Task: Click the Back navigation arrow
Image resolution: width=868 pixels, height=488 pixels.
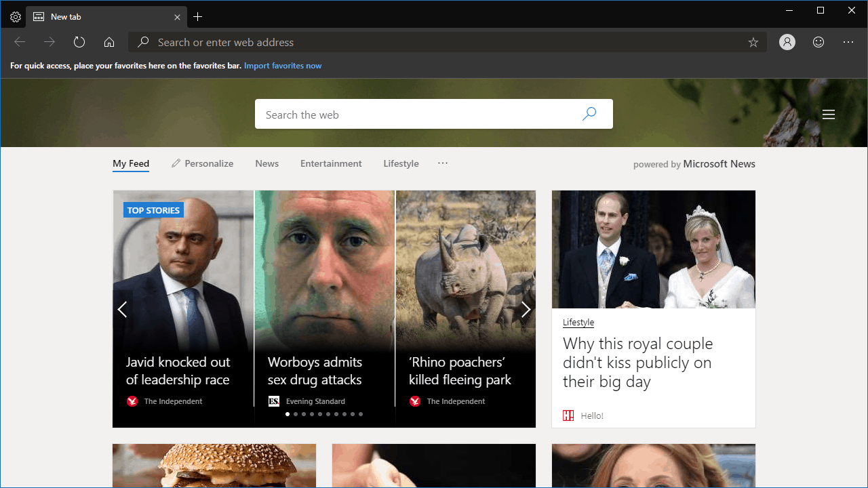Action: pos(19,41)
